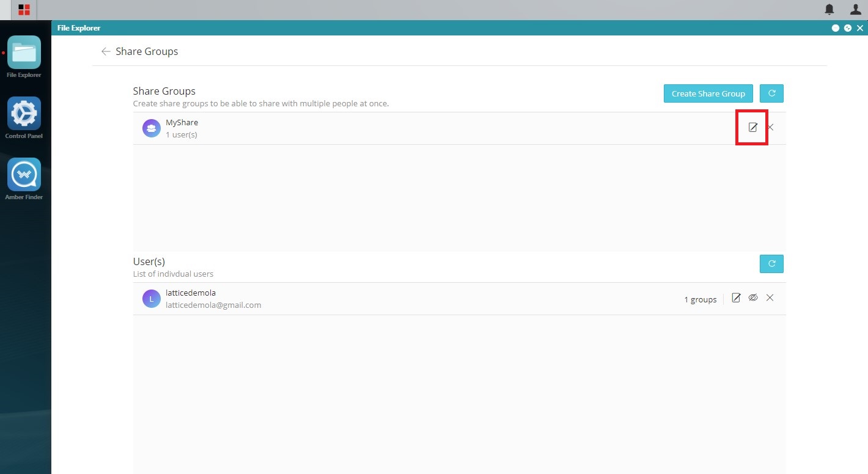Image resolution: width=868 pixels, height=474 pixels.
Task: Click the '1 groups' count label
Action: (x=701, y=299)
